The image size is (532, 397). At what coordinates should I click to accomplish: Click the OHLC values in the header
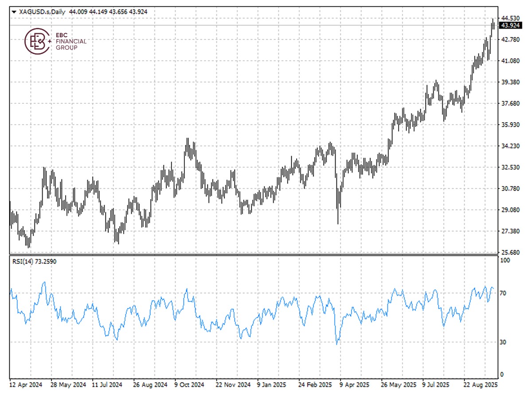(109, 12)
